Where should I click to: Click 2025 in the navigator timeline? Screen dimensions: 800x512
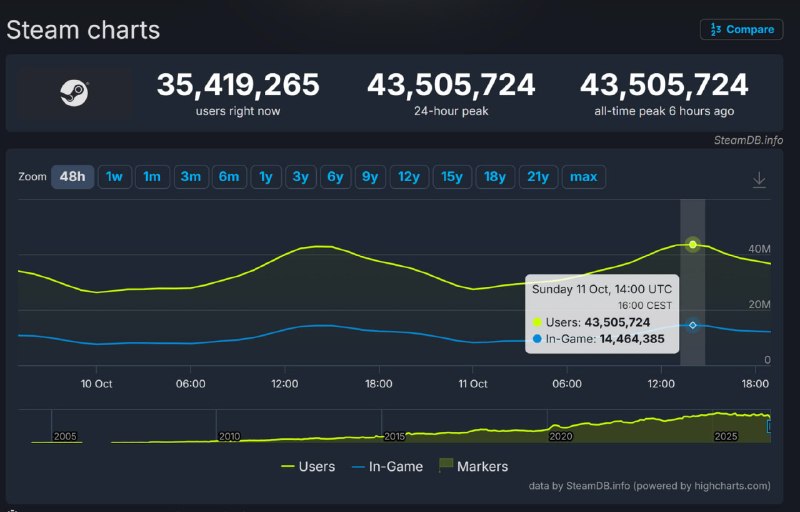coord(726,437)
